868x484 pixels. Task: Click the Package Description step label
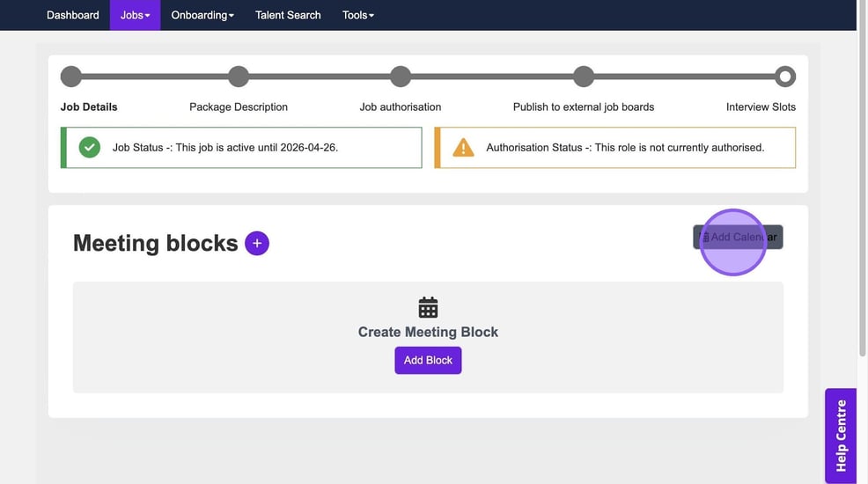click(x=239, y=106)
